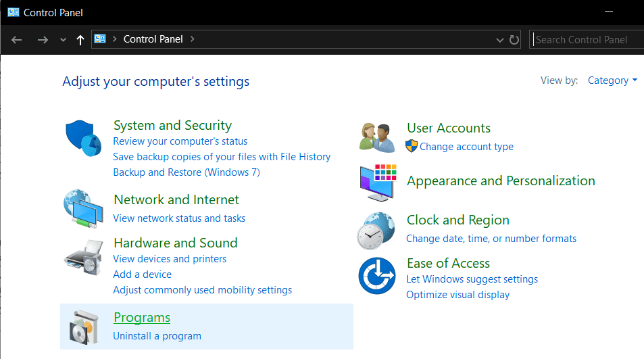Open Review your computer's status
Screen dimensions: 644x359
pos(180,141)
